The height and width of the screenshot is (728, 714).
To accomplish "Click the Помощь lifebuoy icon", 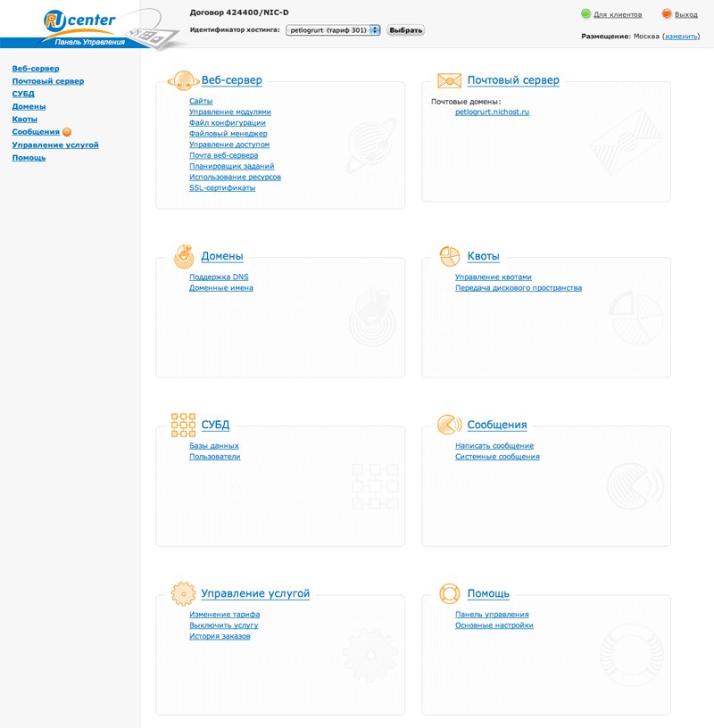I will (x=449, y=593).
